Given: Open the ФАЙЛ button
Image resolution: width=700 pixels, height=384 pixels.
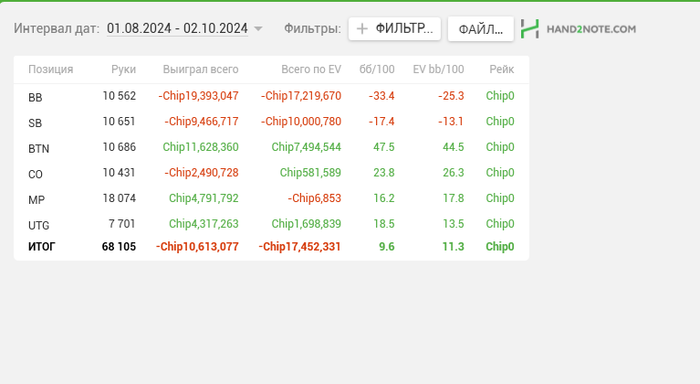Looking at the screenshot, I should (x=481, y=29).
